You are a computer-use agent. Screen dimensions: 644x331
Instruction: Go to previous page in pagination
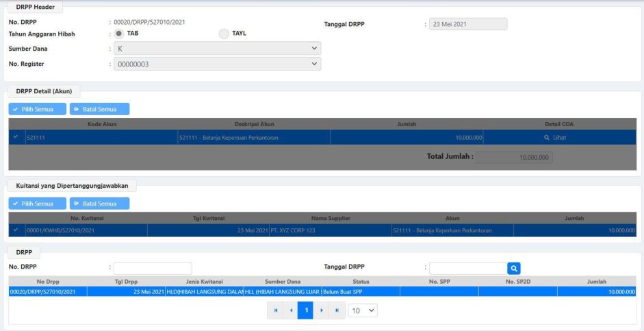coord(291,310)
